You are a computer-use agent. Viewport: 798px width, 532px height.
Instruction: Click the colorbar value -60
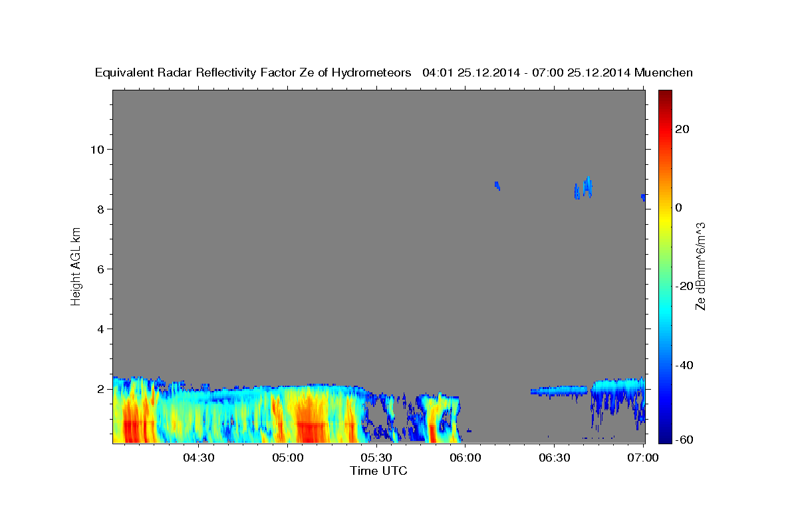pos(684,440)
